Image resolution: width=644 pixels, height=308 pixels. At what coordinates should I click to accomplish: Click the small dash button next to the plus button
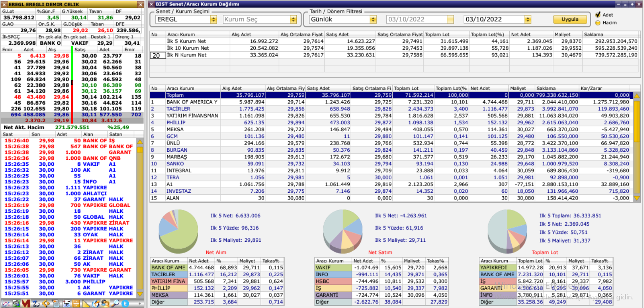[625, 4]
